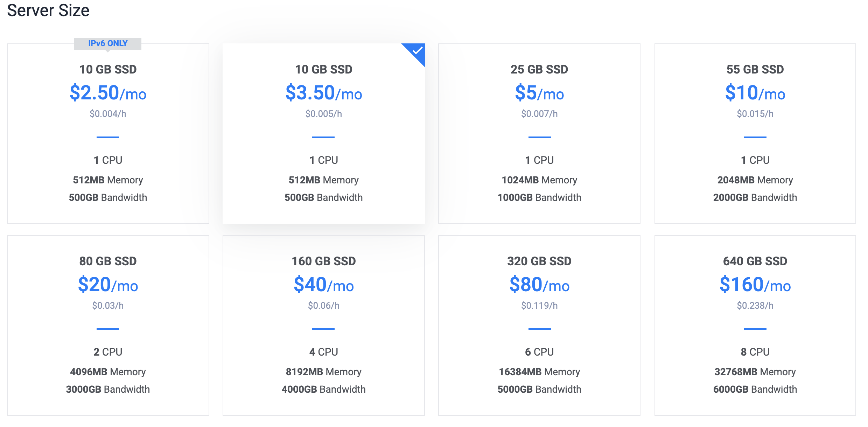Click the $0.119/h hourly rate
The image size is (868, 427).
539,306
